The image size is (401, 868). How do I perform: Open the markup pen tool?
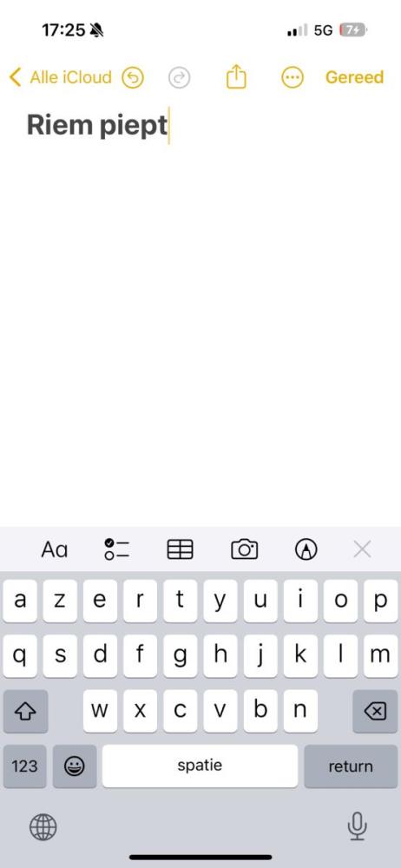click(x=306, y=549)
